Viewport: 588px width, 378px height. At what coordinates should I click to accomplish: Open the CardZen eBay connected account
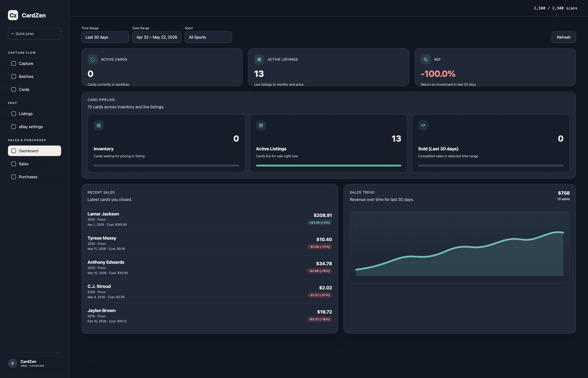34,363
